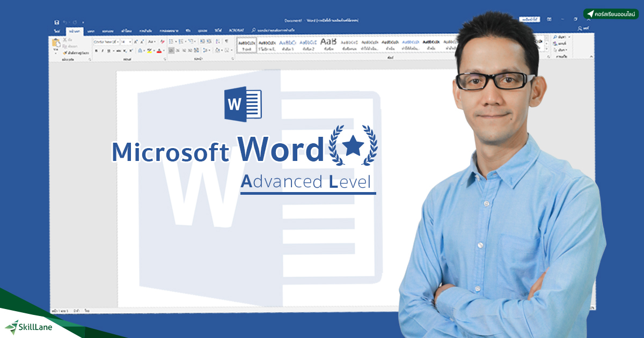
Task: Apply text highlight color
Action: (149, 51)
